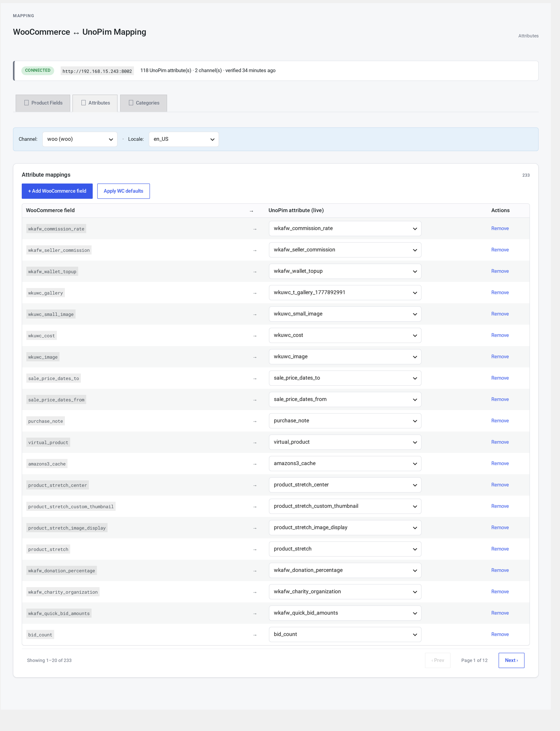Remove the wkuwc_cost mapping
The image size is (560, 731).
click(x=500, y=335)
